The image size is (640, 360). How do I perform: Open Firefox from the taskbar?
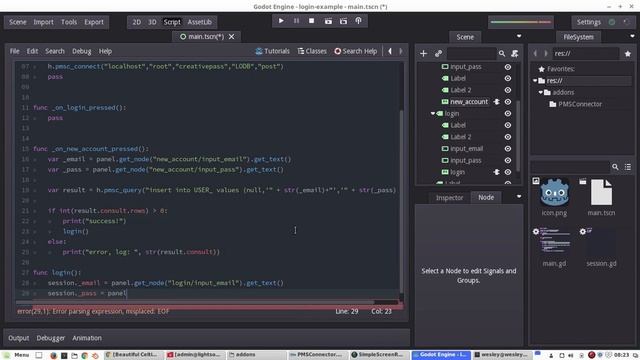(x=53, y=355)
